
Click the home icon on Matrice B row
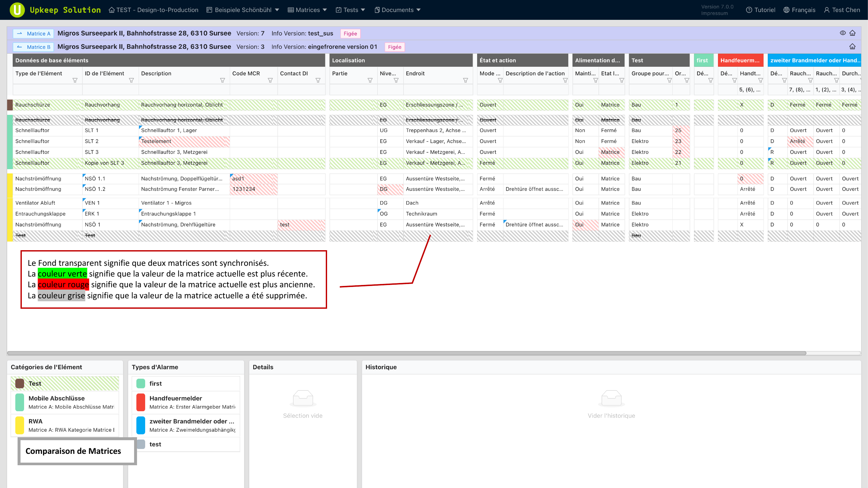click(852, 47)
